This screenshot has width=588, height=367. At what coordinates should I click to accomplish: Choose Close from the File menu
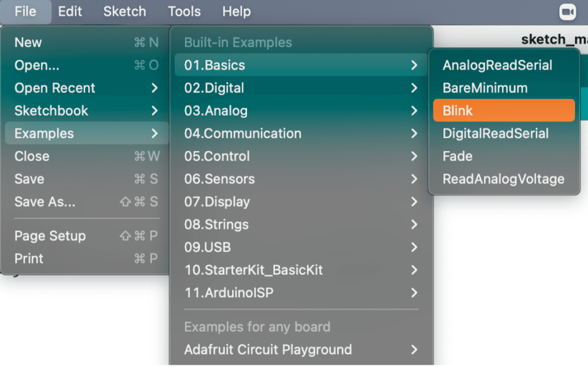coord(87,156)
